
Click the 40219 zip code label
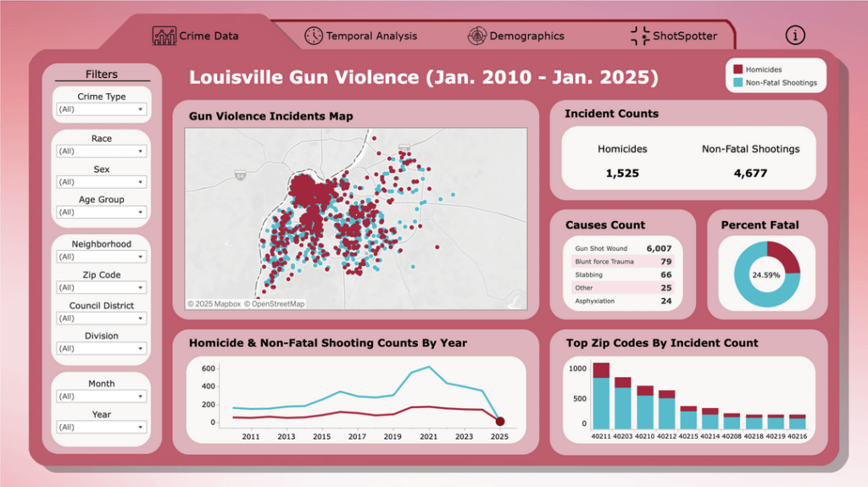[x=776, y=437]
